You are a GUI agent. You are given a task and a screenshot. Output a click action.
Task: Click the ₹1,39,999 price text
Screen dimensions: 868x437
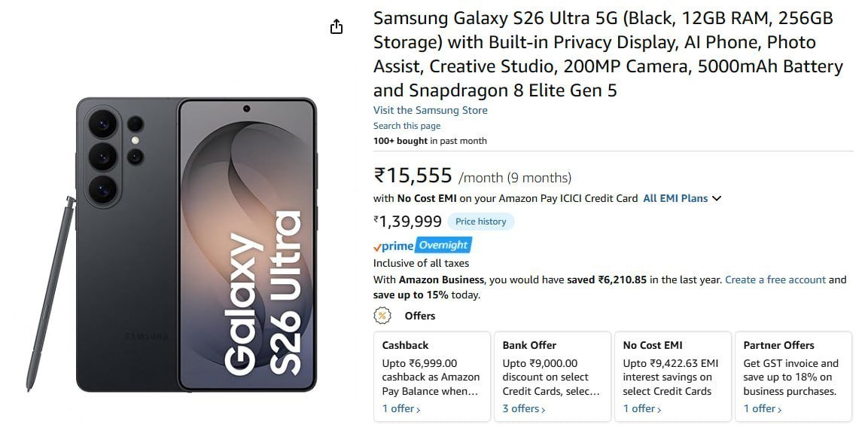click(x=406, y=221)
